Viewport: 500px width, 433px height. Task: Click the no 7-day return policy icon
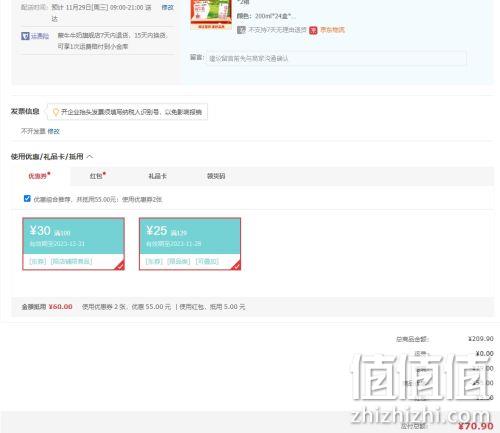[x=241, y=30]
